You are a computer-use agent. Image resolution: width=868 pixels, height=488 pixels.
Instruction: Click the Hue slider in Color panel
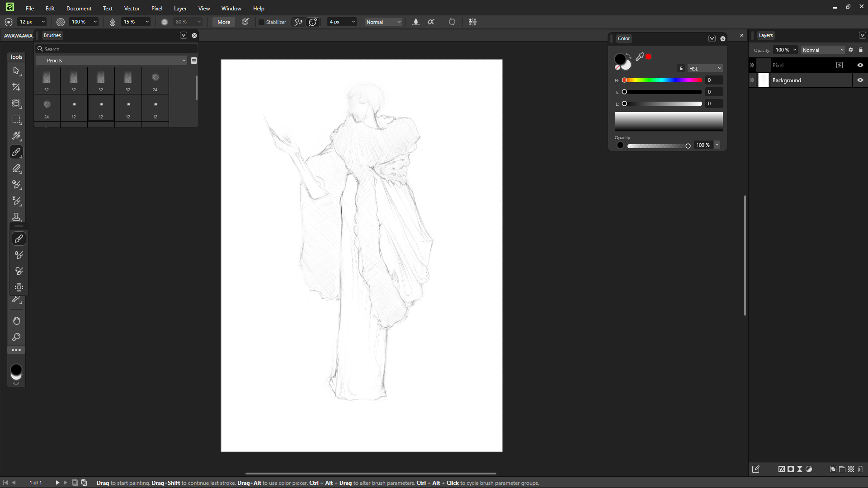(663, 80)
